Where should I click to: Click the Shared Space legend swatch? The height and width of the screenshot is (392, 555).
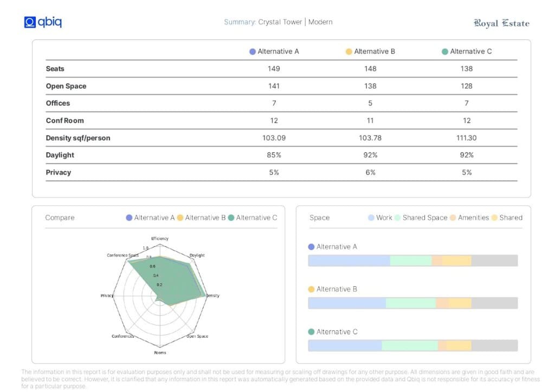[x=397, y=218]
